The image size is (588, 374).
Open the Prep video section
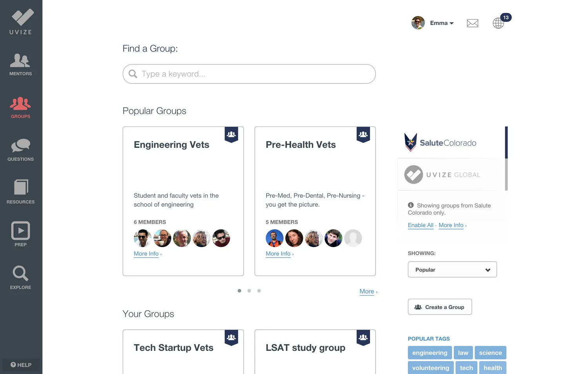click(x=20, y=234)
